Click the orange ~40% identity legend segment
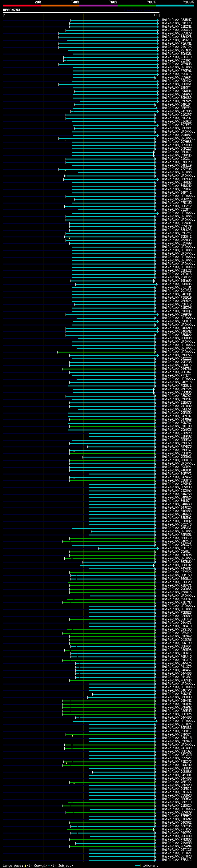 (60, 6)
